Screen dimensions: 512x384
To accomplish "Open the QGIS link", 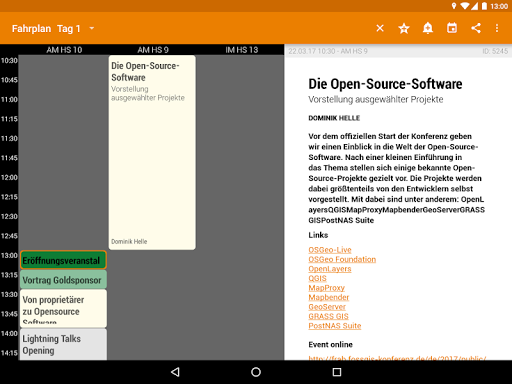I will 317,278.
